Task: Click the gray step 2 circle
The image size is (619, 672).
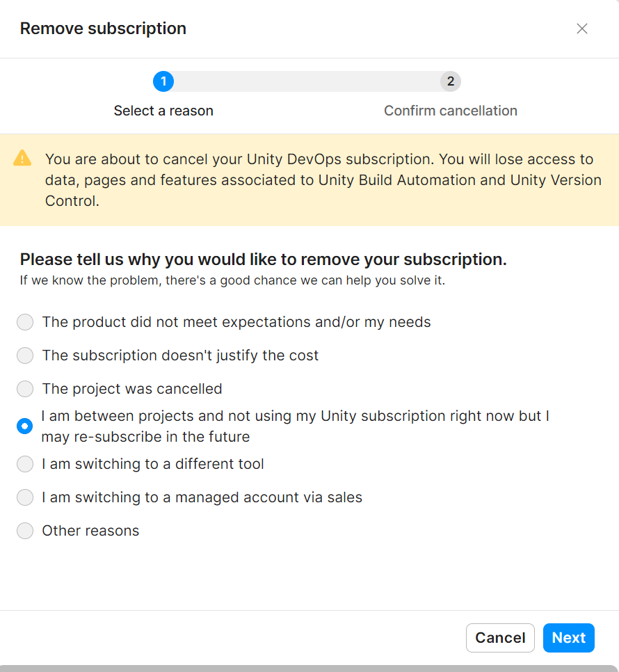Action: (451, 81)
